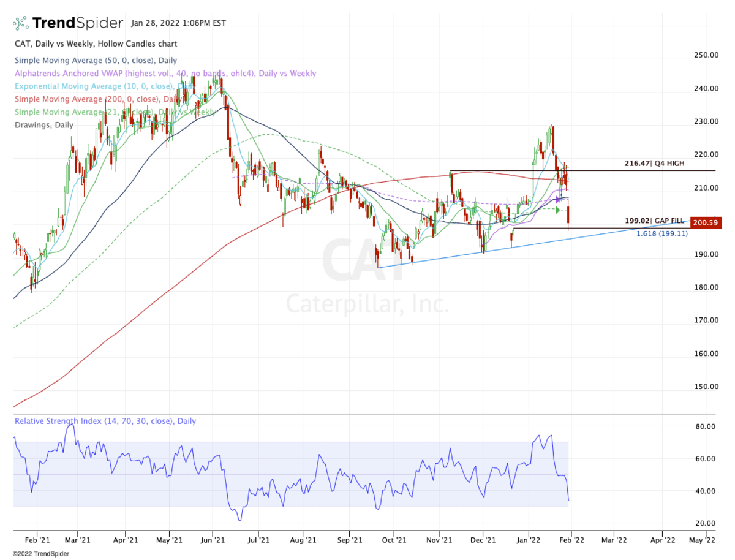This screenshot has width=735, height=560.
Task: Click the 160.00 price axis label
Action: [706, 354]
